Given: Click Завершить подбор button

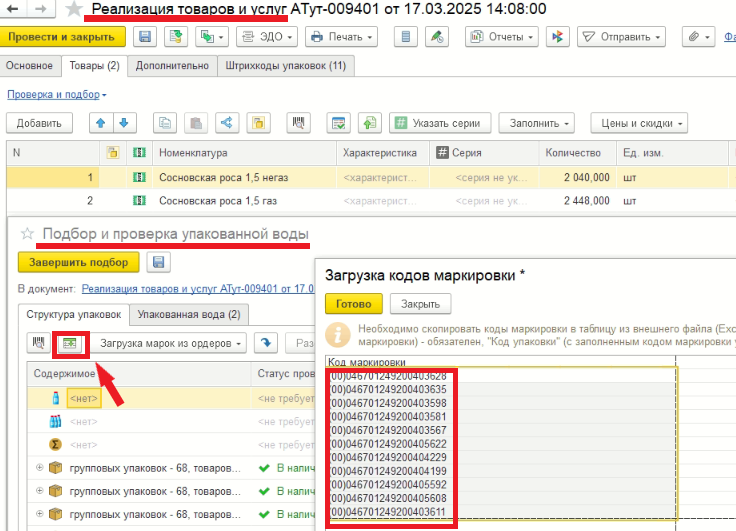Looking at the screenshot, I should (x=78, y=262).
